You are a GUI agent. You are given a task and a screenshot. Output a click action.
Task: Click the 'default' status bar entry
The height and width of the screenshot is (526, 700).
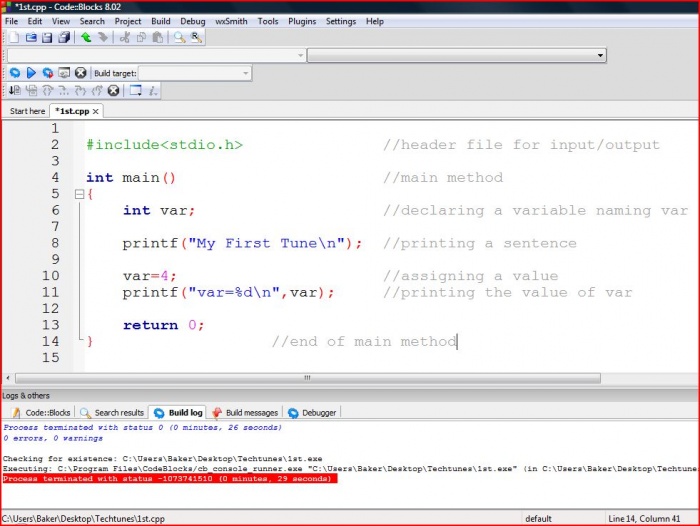click(x=538, y=519)
